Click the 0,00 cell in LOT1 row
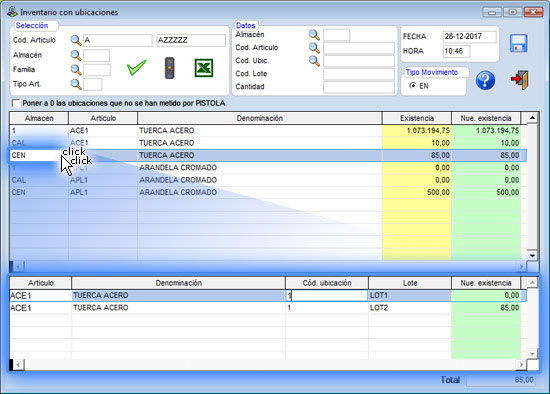Viewport: 550px width, 394px height. point(486,295)
